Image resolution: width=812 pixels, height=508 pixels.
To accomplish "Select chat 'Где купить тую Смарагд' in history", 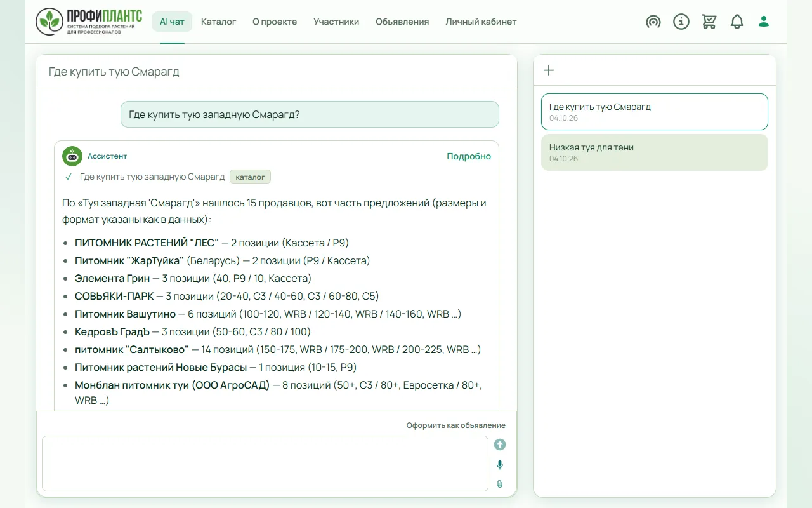I will (655, 112).
